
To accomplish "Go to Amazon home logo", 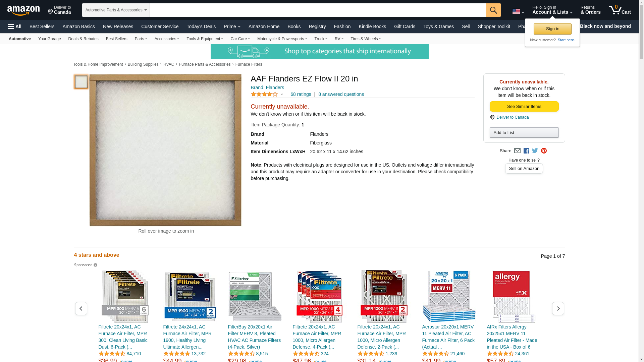I will pos(23,10).
